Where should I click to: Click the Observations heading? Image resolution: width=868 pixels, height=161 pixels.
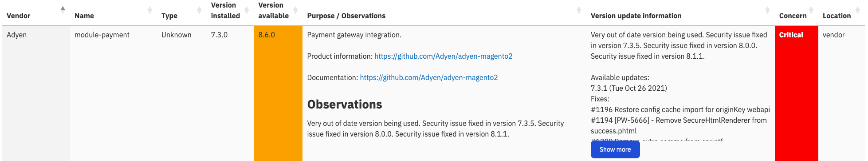point(345,104)
